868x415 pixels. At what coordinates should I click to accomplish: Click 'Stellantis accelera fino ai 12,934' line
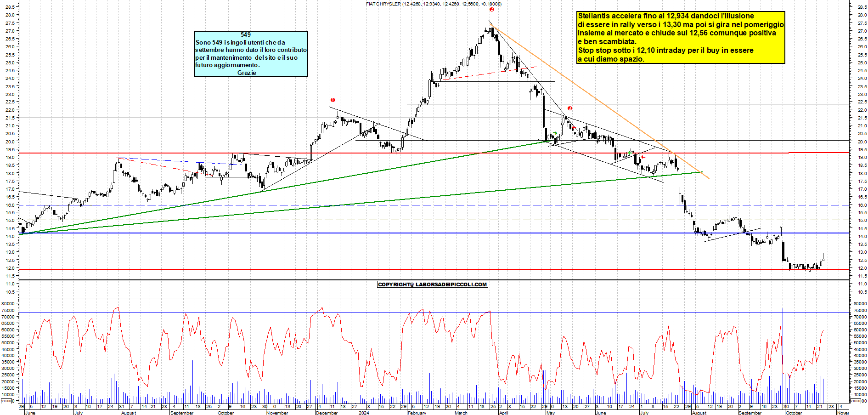[666, 16]
